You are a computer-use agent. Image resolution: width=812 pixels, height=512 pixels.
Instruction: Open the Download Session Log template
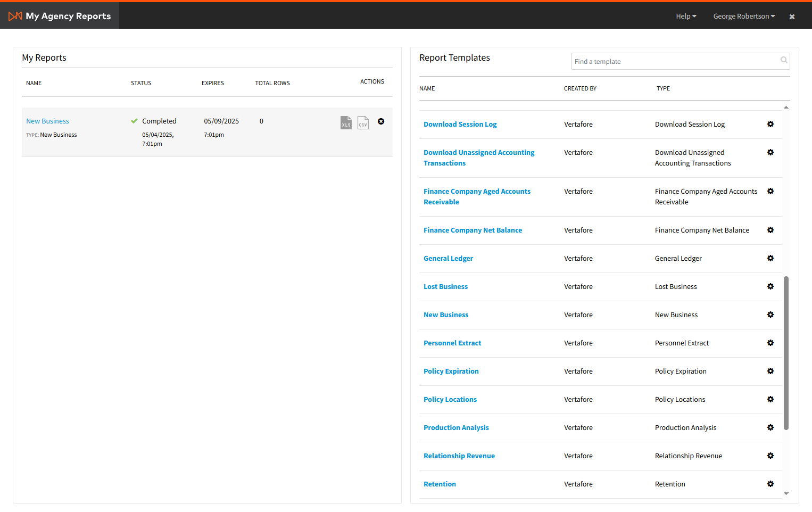[460, 124]
